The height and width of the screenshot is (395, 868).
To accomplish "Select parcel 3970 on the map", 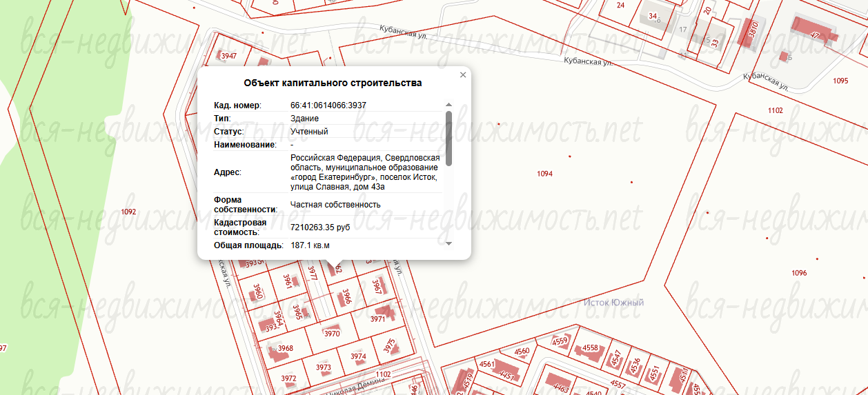I will point(332,334).
